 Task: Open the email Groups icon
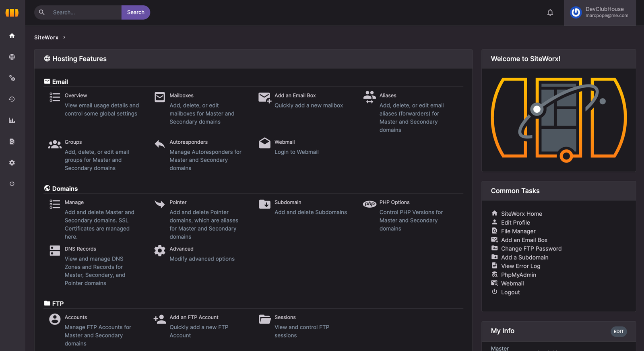[55, 144]
